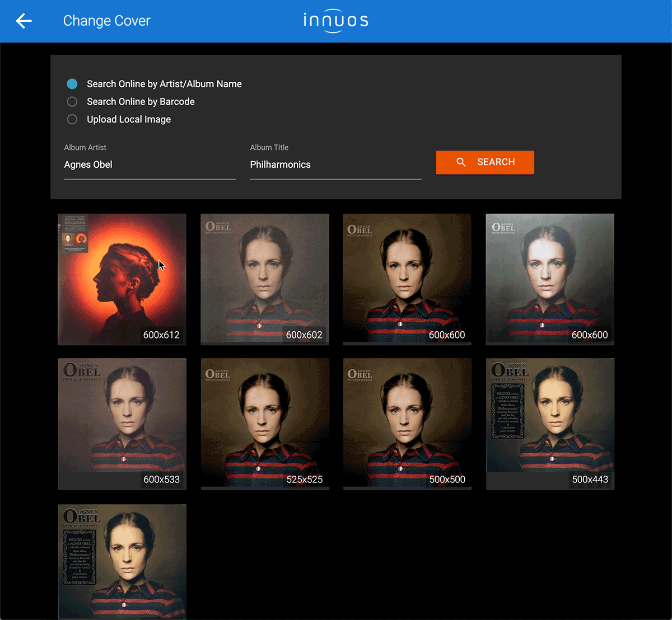Choose Upload Local Image option
Screen dimensions: 672x620
[x=119, y=119]
